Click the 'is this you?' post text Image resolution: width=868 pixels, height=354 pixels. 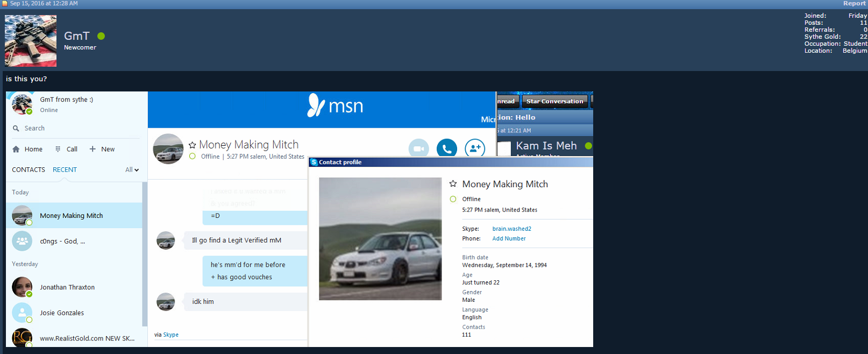click(26, 79)
